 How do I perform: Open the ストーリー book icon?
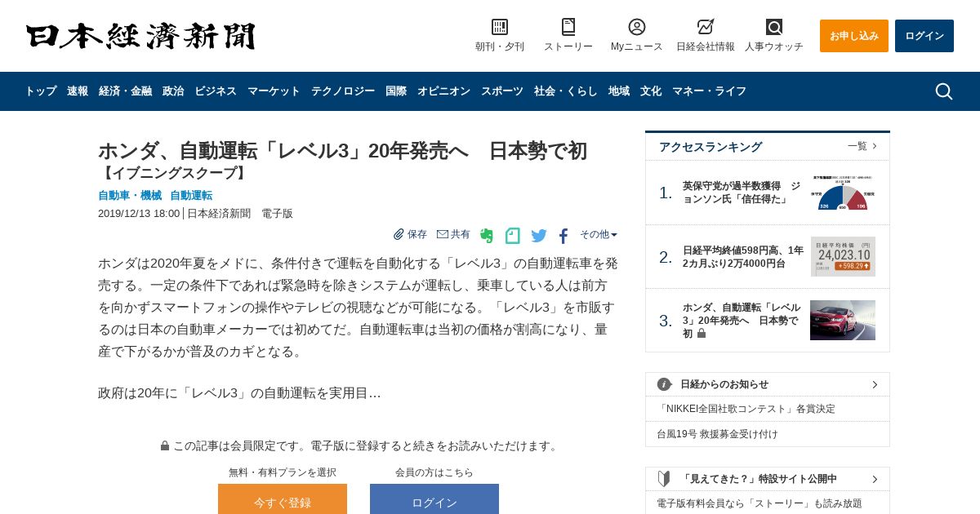click(568, 27)
